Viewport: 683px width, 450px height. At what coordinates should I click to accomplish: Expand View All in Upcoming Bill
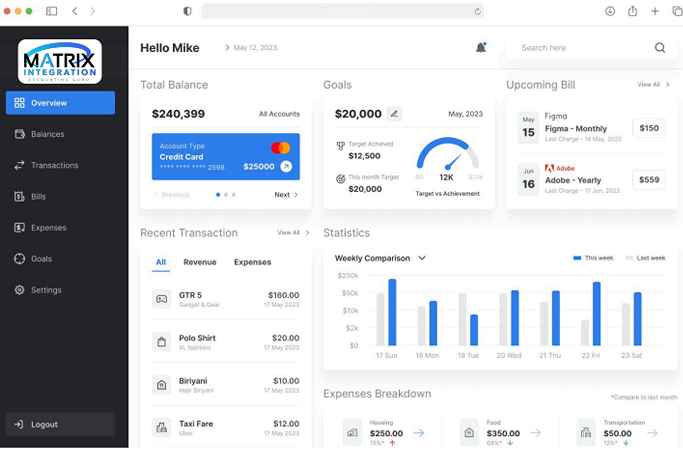(x=653, y=85)
